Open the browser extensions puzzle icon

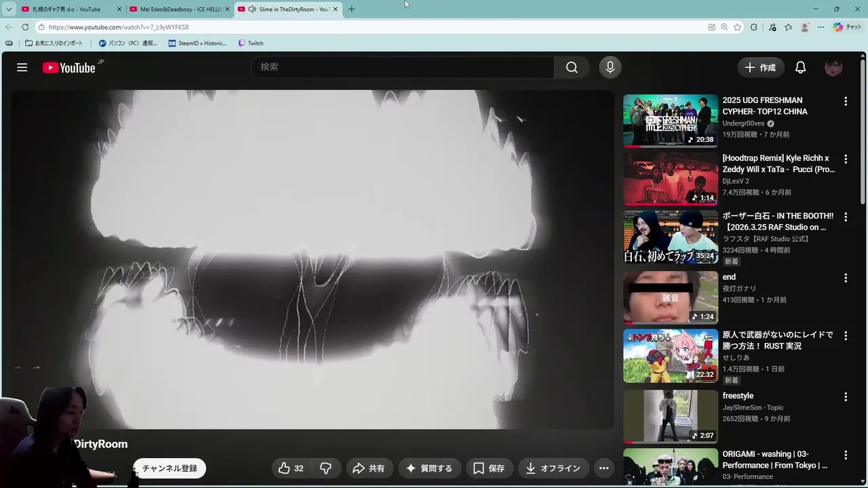tap(753, 27)
